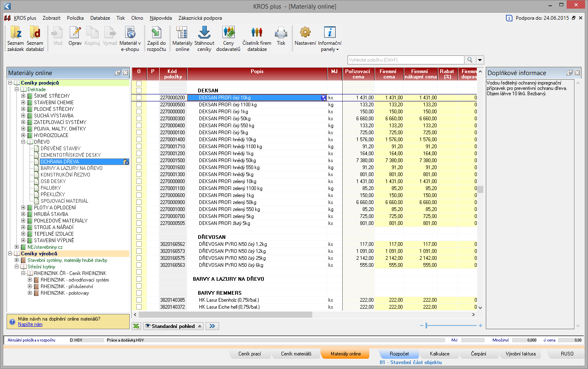
Task: Open Zákaznická podpora menu item
Action: [x=200, y=18]
